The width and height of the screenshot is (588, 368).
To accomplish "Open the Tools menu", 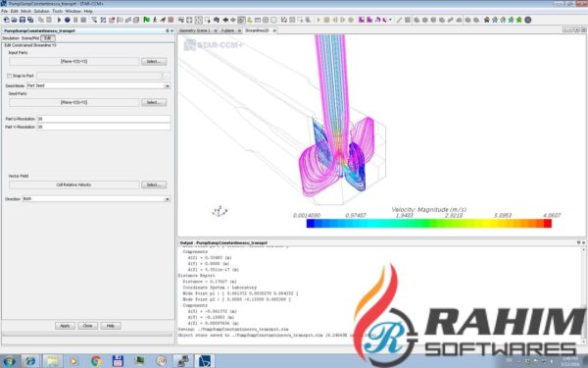I will click(x=58, y=11).
